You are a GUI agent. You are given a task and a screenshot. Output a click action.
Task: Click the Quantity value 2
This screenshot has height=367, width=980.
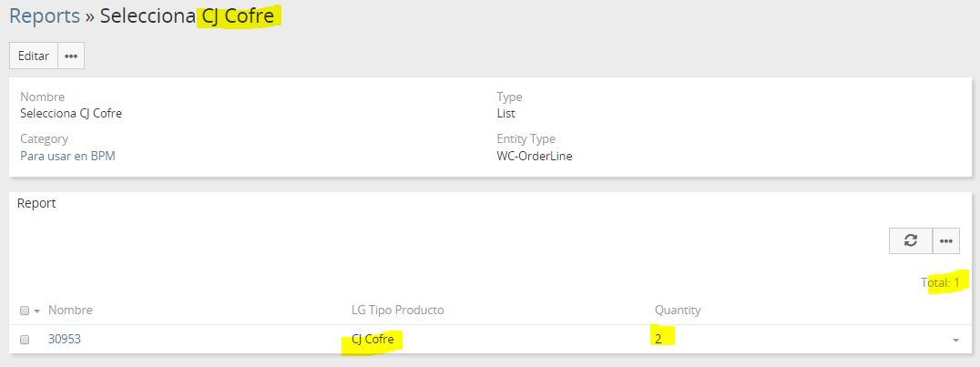point(658,340)
